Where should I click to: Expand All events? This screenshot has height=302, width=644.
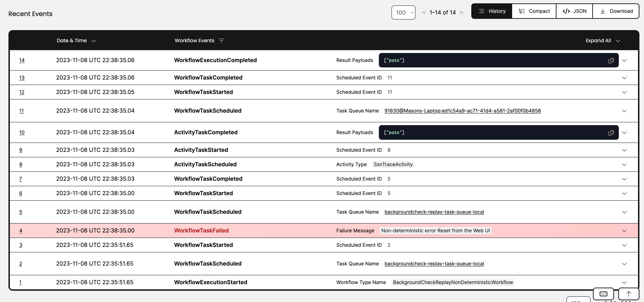tap(603, 41)
